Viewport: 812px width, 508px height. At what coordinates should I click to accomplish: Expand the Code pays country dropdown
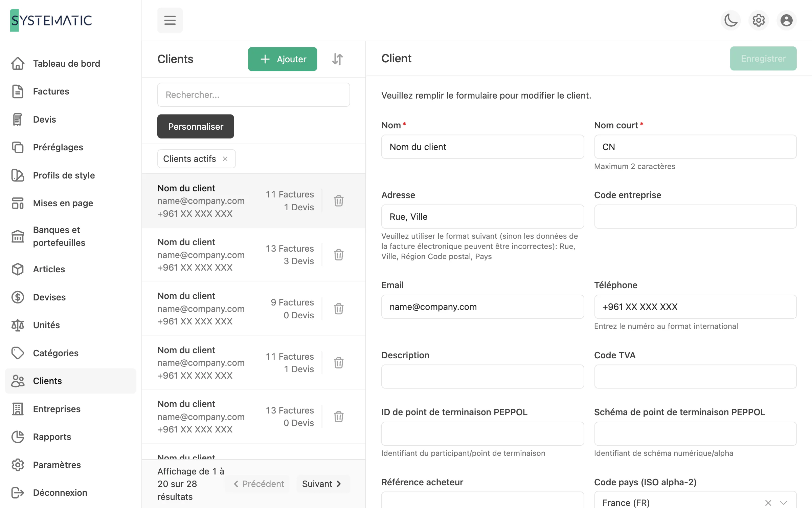click(x=784, y=503)
